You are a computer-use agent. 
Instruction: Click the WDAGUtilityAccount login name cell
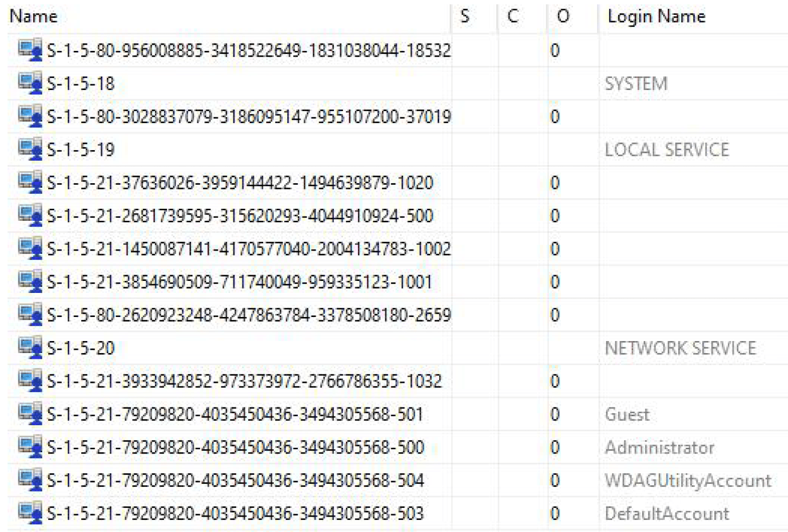[x=688, y=481]
